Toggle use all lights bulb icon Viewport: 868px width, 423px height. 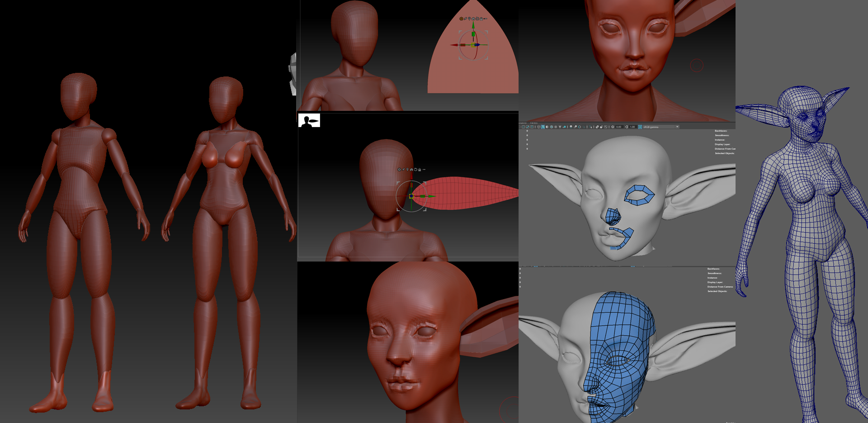pyautogui.click(x=560, y=127)
